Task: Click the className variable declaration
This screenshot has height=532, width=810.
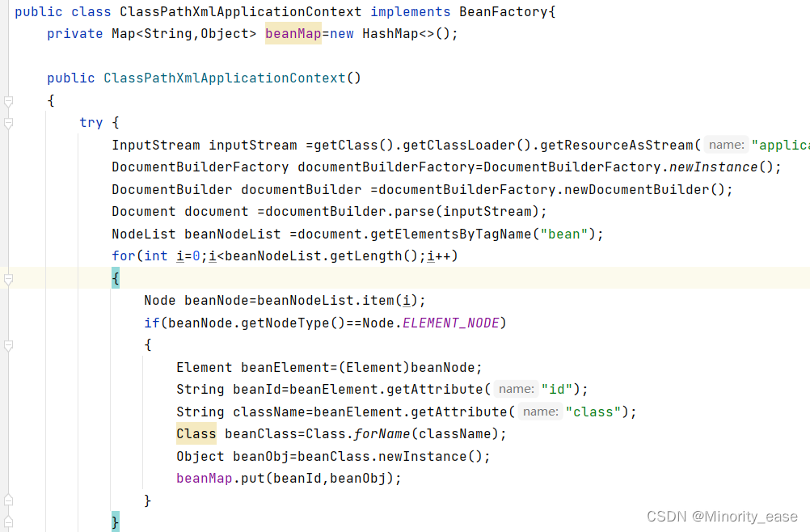Action: (268, 412)
